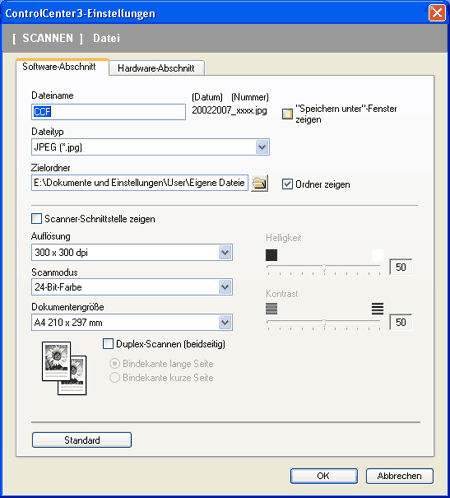
Task: Click the Abbrechen button
Action: pos(400,476)
